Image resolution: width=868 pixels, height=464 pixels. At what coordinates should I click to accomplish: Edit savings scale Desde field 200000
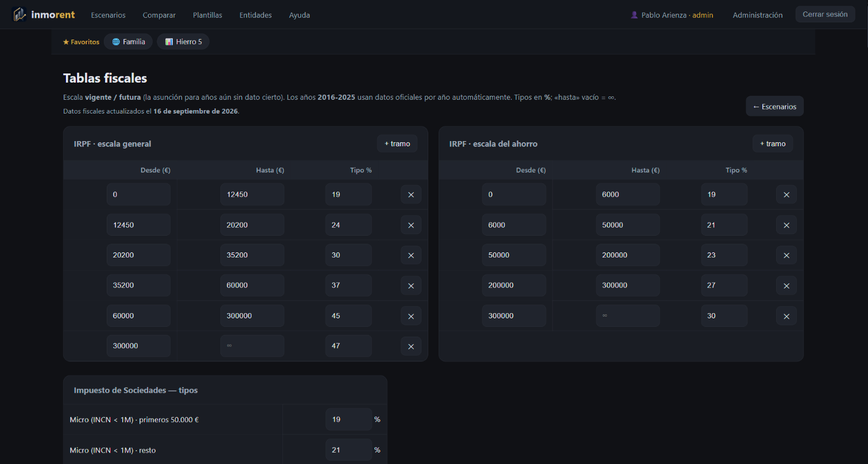[x=514, y=286]
